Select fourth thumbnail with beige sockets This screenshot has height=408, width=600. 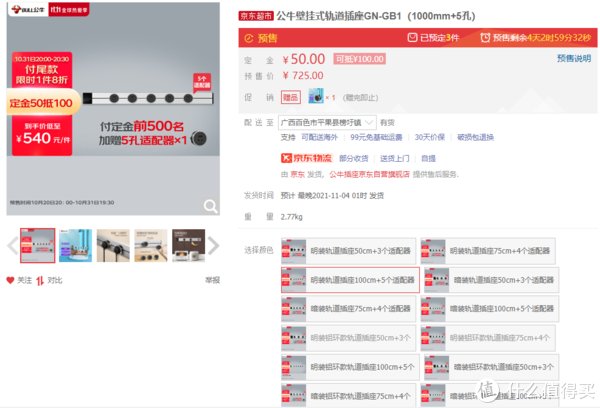[151, 245]
